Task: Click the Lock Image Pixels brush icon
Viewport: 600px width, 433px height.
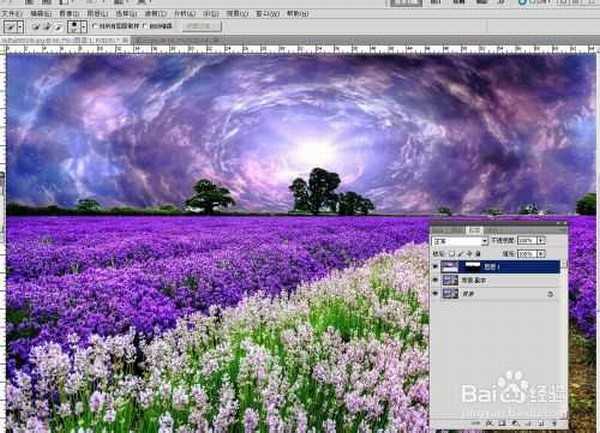Action: coord(461,254)
